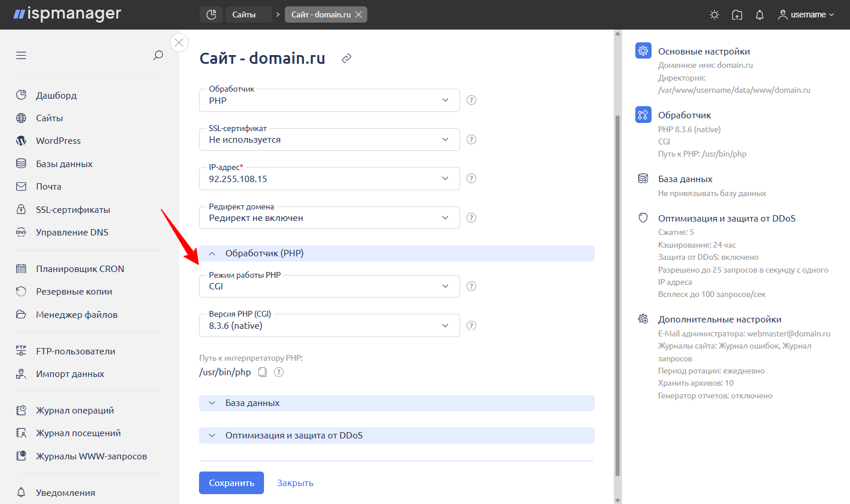The image size is (850, 504).
Task: Open the dashboard icon tab in top bar
Action: (x=211, y=14)
